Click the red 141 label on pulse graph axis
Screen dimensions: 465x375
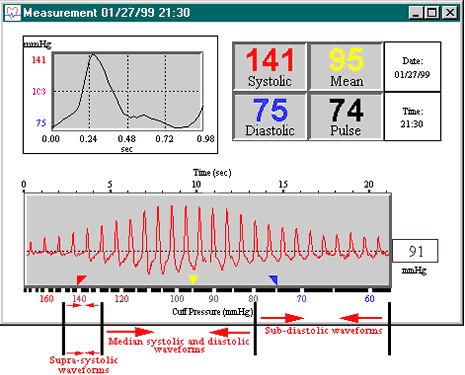tap(39, 60)
